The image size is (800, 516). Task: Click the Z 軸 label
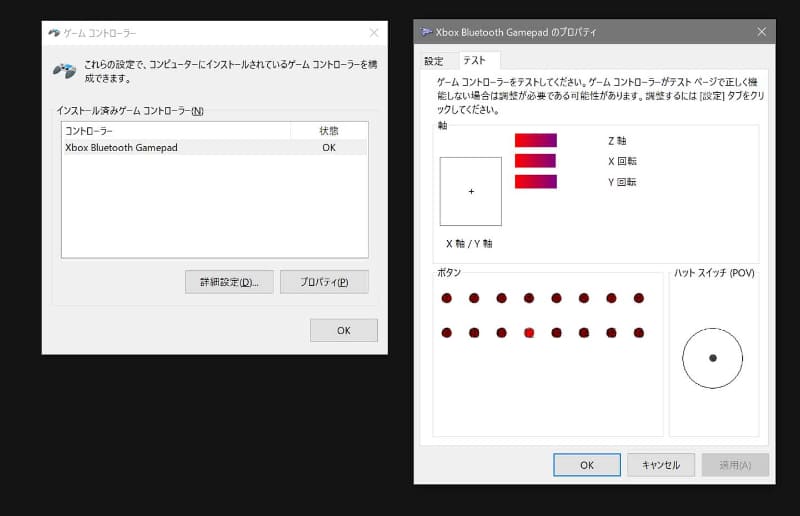617,141
